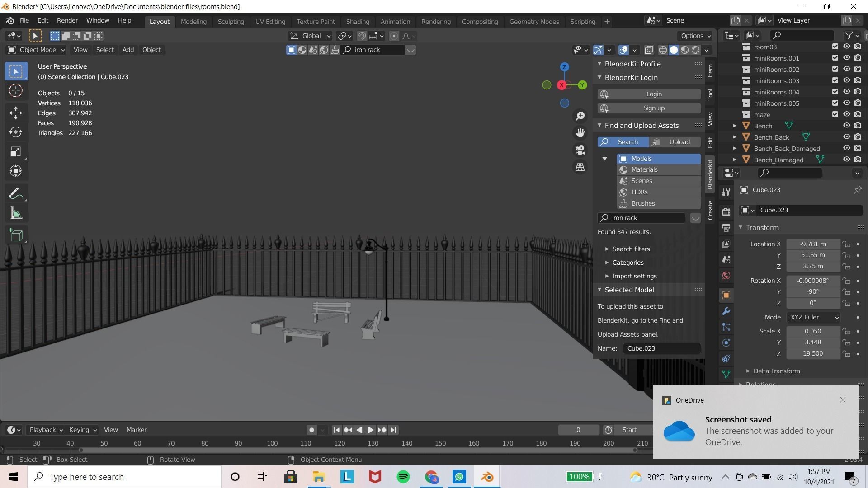Toggle X-ray display

coord(649,50)
